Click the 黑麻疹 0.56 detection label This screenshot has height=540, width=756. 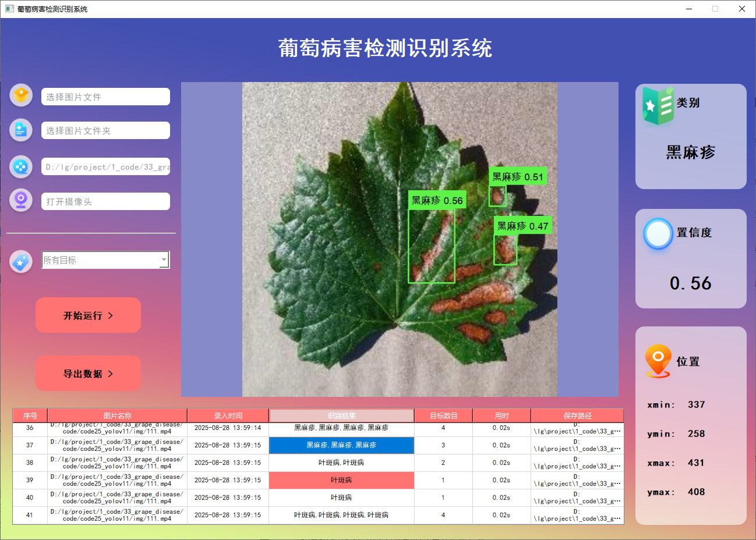437,200
